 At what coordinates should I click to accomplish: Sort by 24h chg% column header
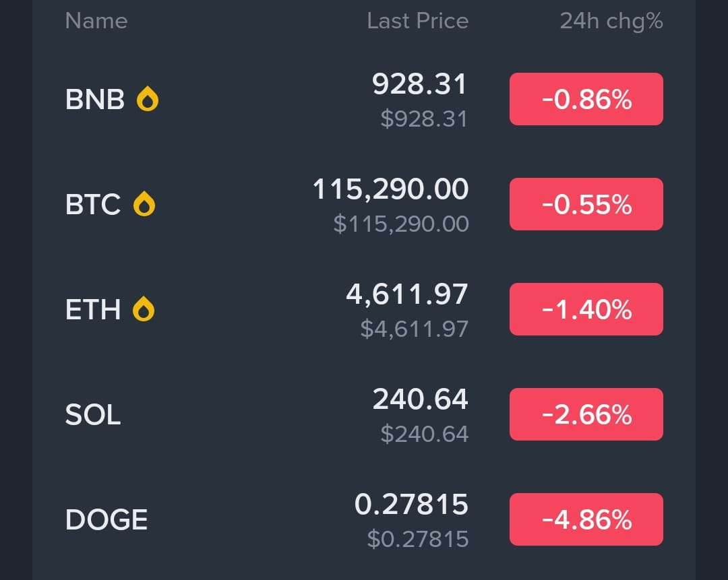[x=611, y=22]
